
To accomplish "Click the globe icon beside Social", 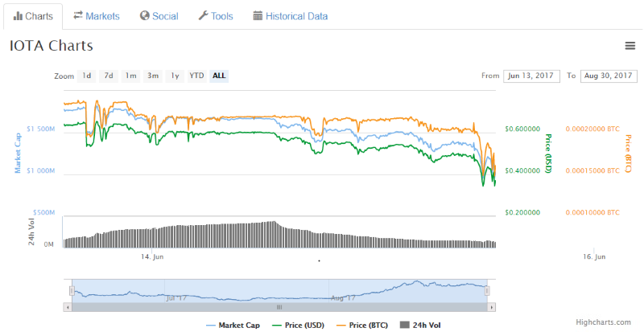I will click(144, 16).
